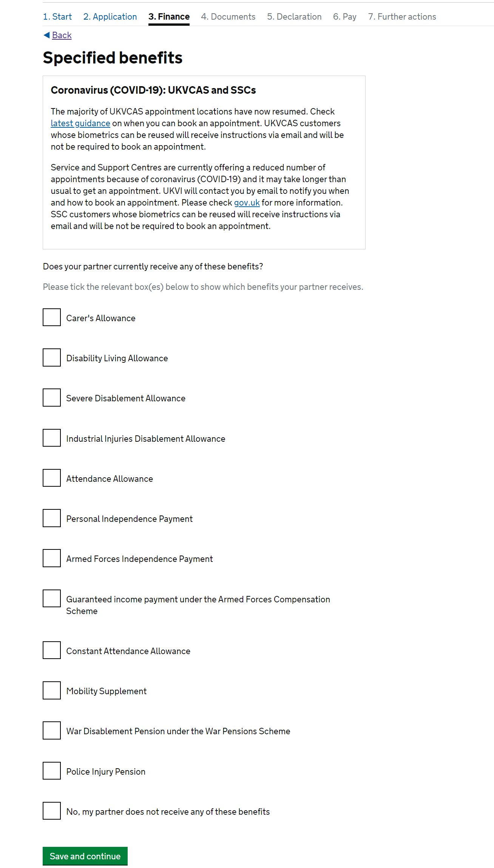Viewport: 494px width, 868px height.
Task: Check Armed Forces Independence Payment box
Action: tap(52, 558)
